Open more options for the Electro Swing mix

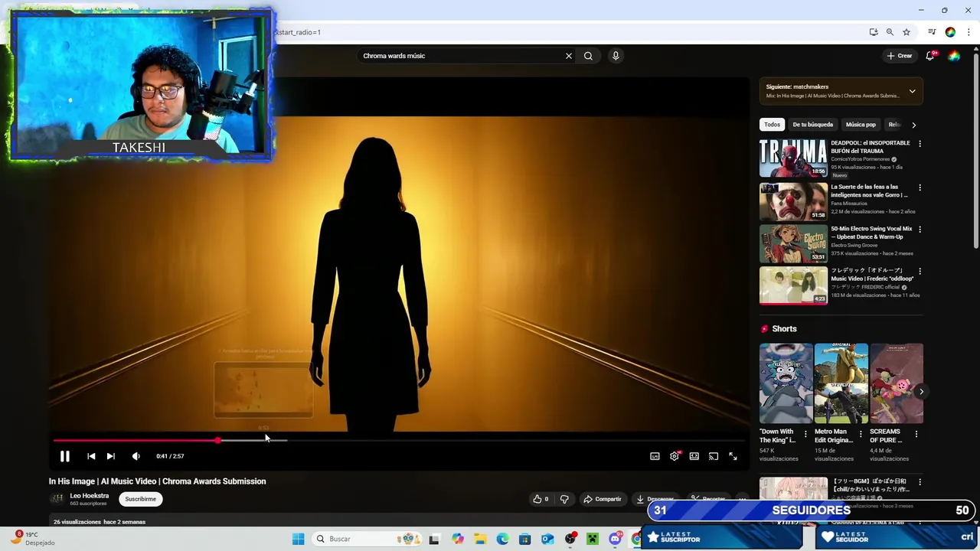[920, 229]
